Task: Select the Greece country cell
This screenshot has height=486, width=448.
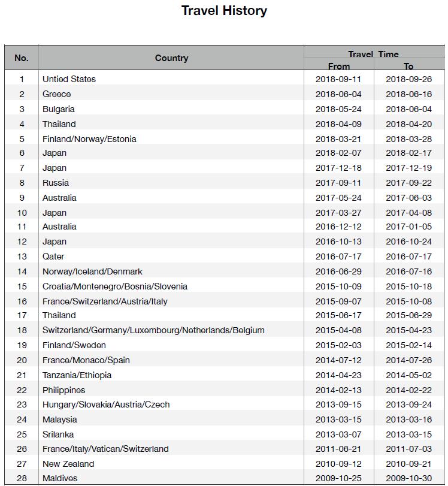Action: click(x=56, y=94)
